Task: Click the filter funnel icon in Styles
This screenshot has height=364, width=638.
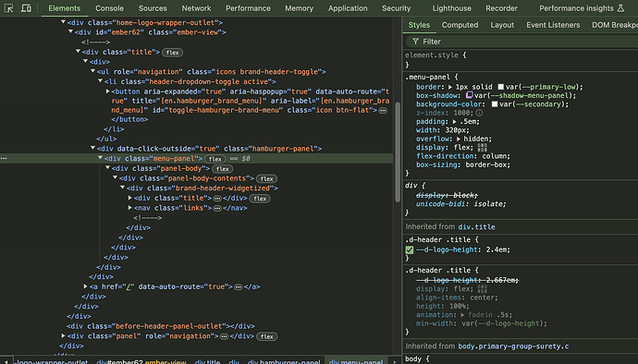Action: coord(415,42)
